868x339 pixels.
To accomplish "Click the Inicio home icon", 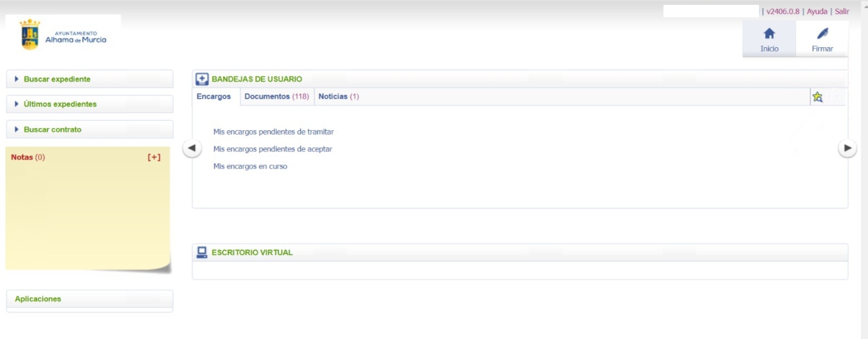I will (x=769, y=34).
